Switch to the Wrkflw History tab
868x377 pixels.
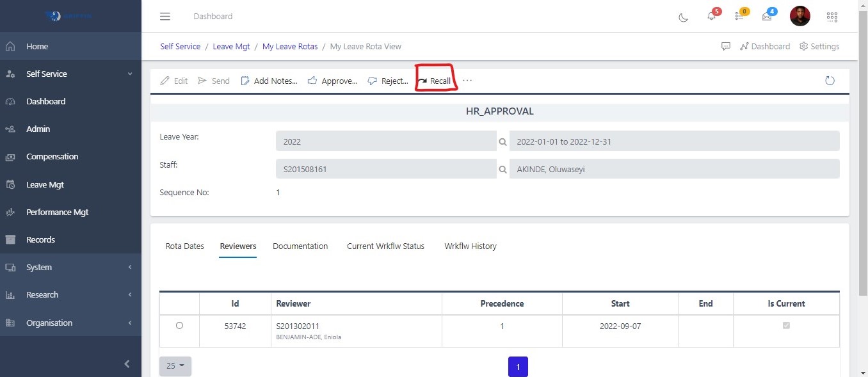coord(470,246)
